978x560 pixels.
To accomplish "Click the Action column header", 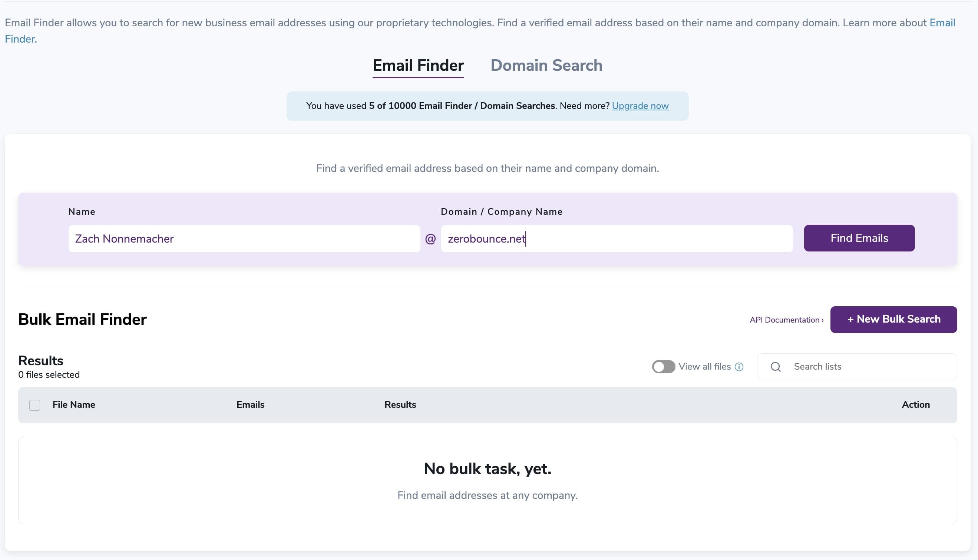I will coord(915,404).
